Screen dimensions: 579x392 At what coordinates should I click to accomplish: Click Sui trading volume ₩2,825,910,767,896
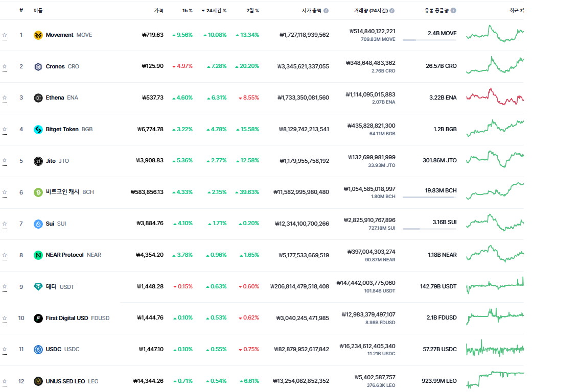coord(369,220)
